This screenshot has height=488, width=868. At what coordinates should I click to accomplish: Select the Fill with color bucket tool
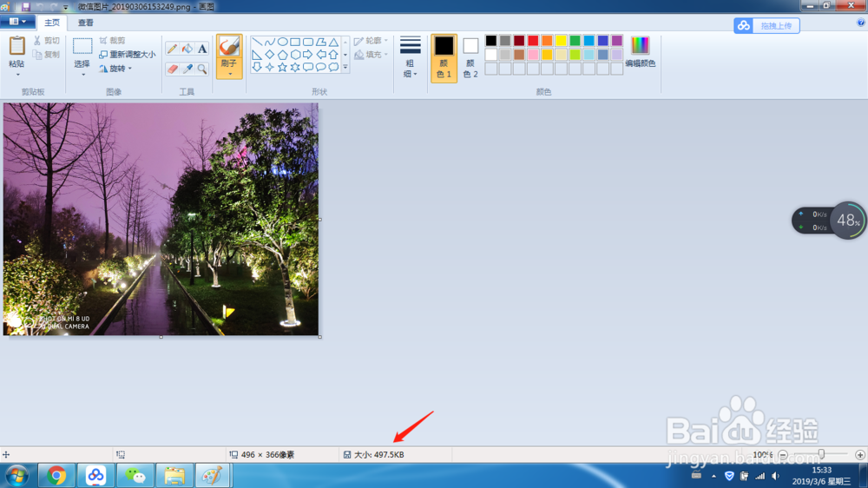[x=187, y=49]
